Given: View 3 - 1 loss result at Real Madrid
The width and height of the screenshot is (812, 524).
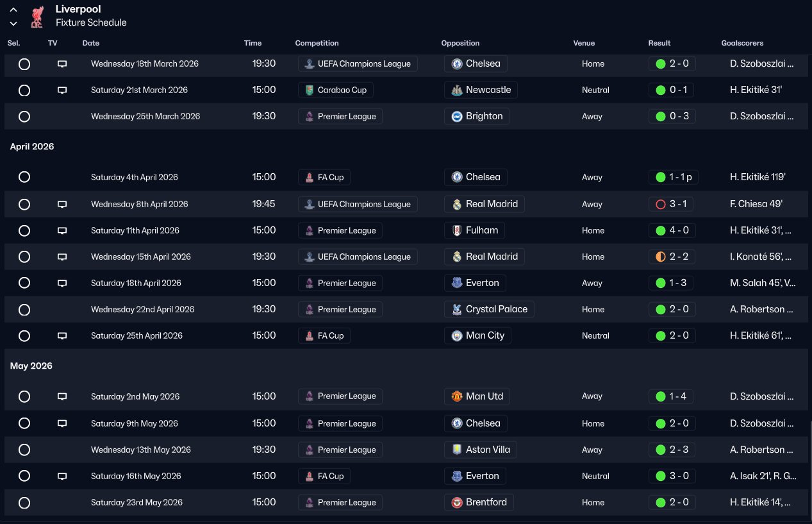Looking at the screenshot, I should click(672, 204).
